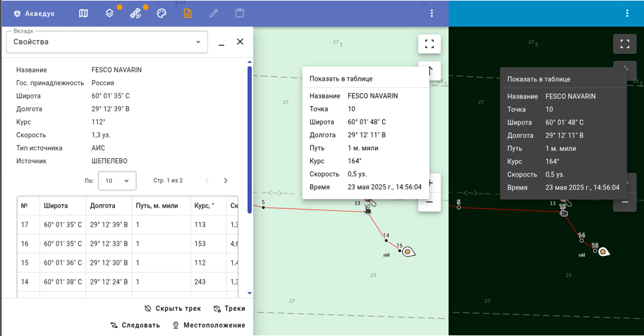
Task: Open three-dot menu on blue header
Action: click(x=432, y=13)
